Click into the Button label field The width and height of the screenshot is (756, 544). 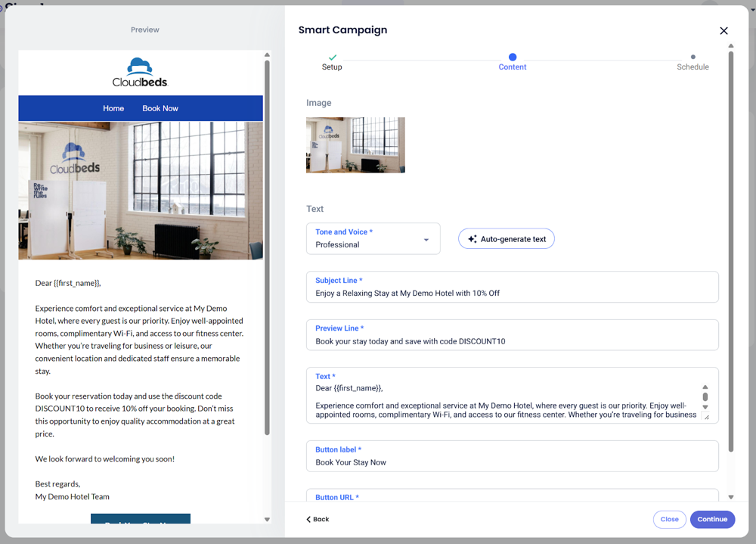pyautogui.click(x=512, y=462)
